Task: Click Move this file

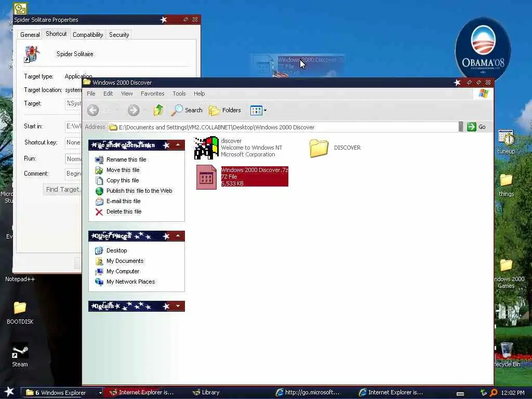Action: (123, 170)
